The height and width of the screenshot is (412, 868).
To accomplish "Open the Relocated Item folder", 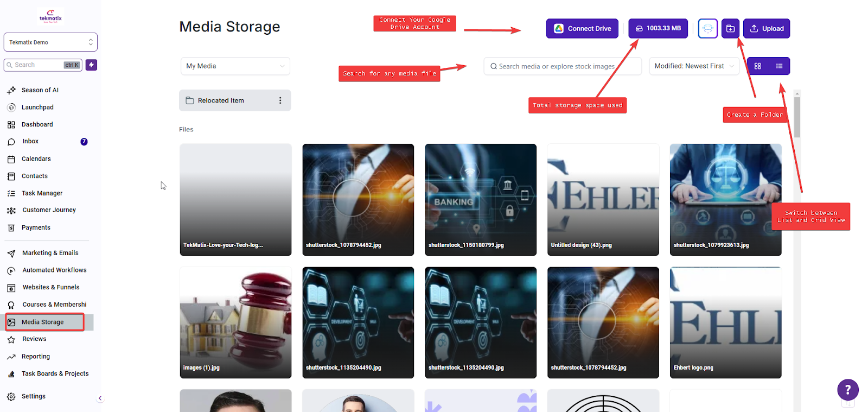I will 235,100.
